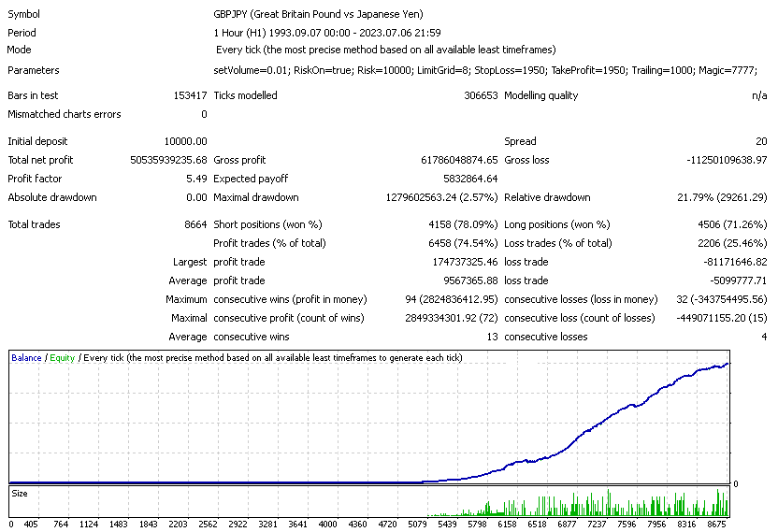Image resolution: width=778 pixels, height=532 pixels.
Task: Click the Period date range text
Action: (327, 33)
